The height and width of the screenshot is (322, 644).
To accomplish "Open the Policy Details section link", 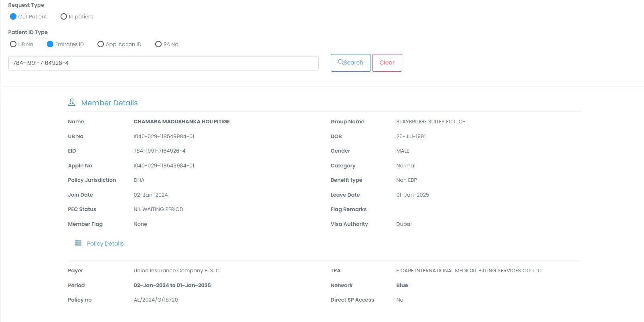I will click(105, 244).
